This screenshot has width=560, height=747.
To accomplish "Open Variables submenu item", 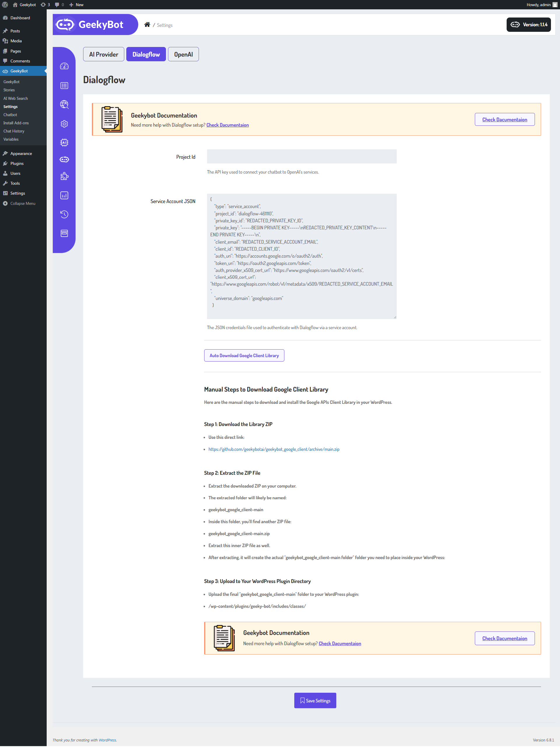I will pos(11,139).
